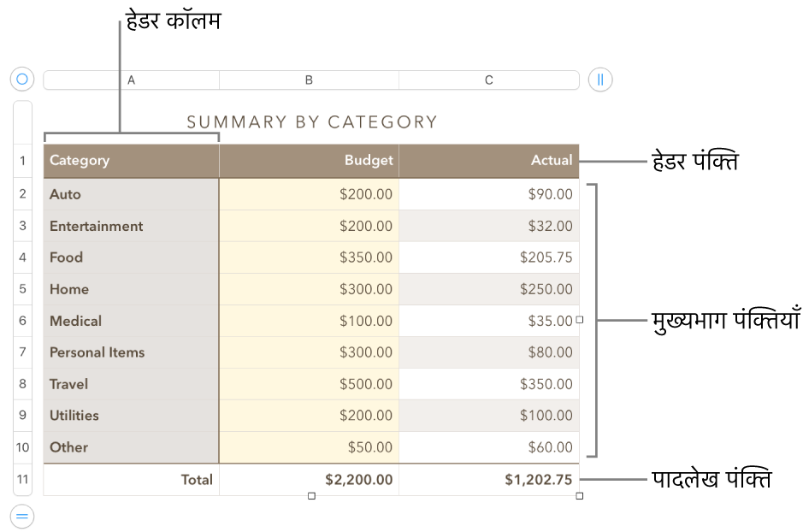This screenshot has height=532, width=803.
Task: Click the bottom-center table resize handle
Action: [x=311, y=496]
